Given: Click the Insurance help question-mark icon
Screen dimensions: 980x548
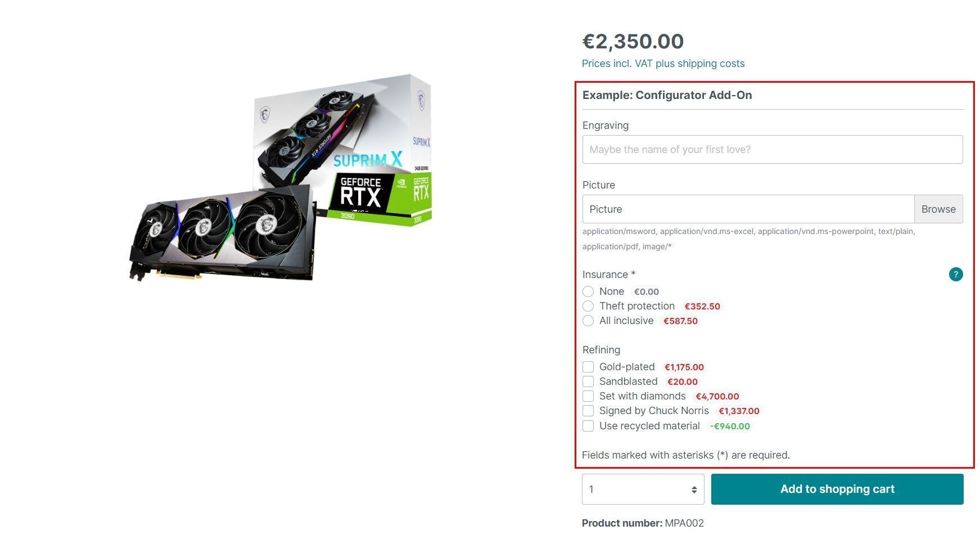Looking at the screenshot, I should click(955, 275).
